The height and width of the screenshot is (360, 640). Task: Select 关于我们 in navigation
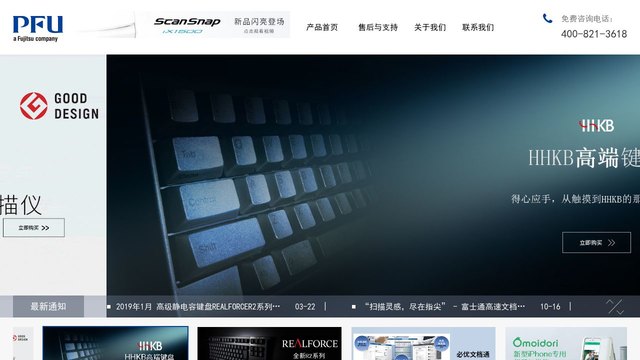[430, 27]
